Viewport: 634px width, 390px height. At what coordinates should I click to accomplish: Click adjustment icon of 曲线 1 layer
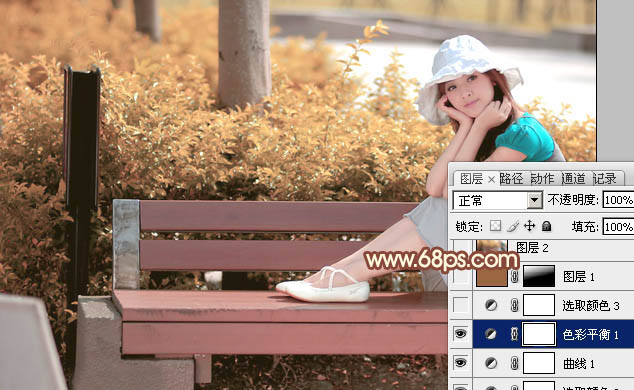(x=491, y=363)
